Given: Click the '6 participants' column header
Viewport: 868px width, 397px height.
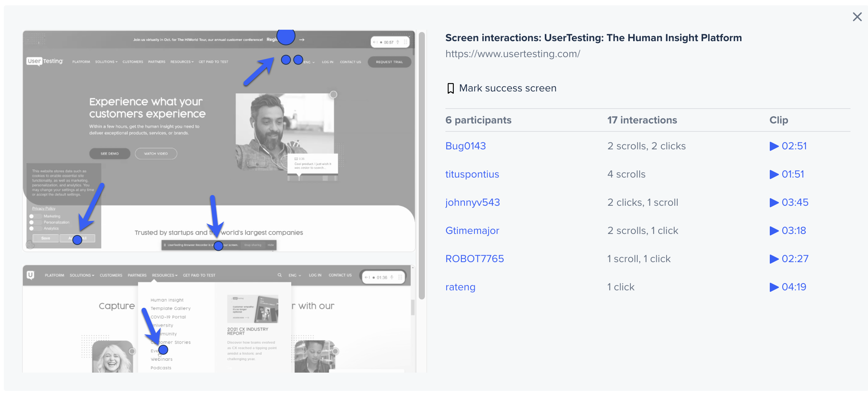Looking at the screenshot, I should (x=478, y=120).
